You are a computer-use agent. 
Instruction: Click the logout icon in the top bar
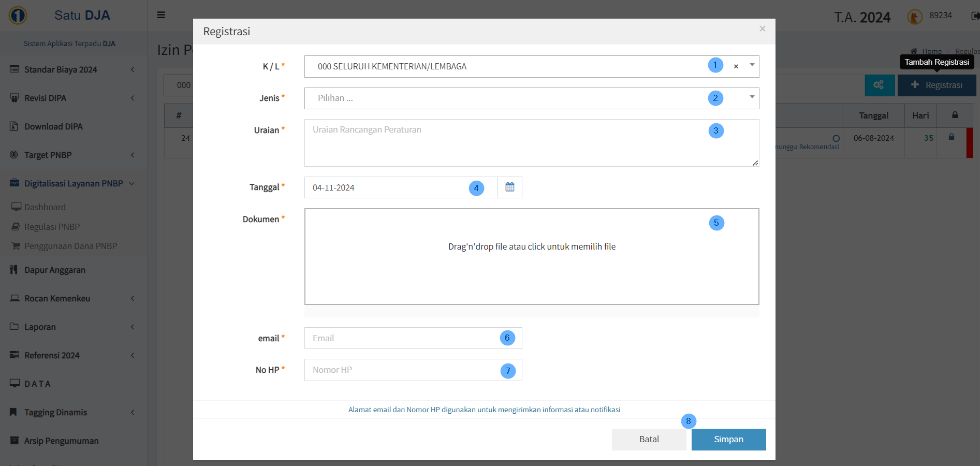(974, 16)
